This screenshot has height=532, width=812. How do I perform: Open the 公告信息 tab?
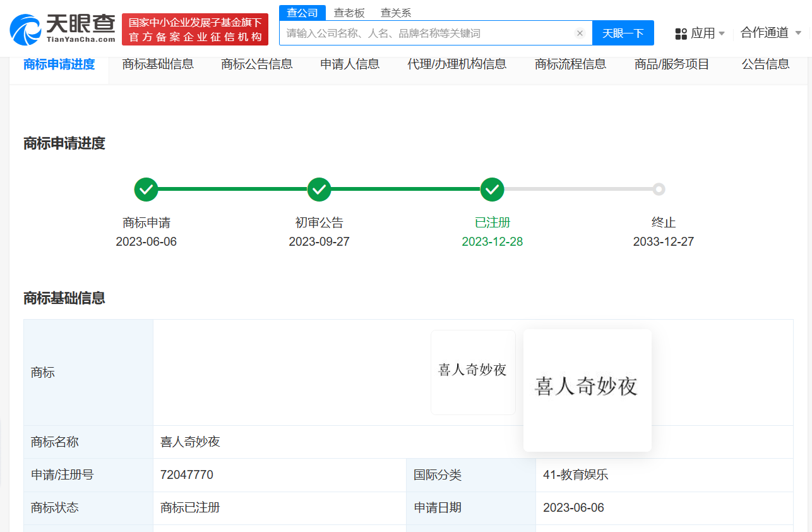click(x=765, y=63)
